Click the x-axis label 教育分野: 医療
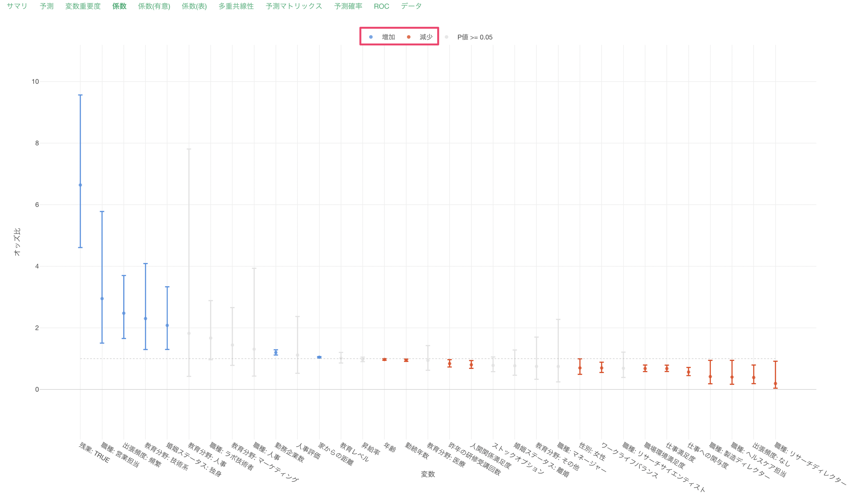The image size is (853, 504). [446, 455]
